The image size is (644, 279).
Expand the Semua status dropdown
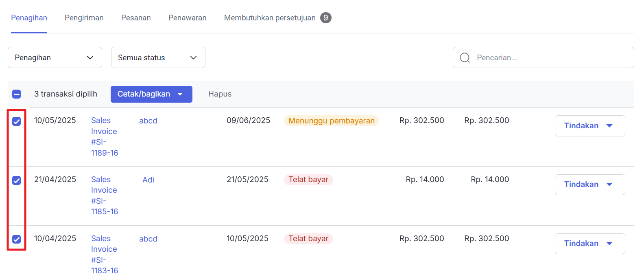click(158, 58)
